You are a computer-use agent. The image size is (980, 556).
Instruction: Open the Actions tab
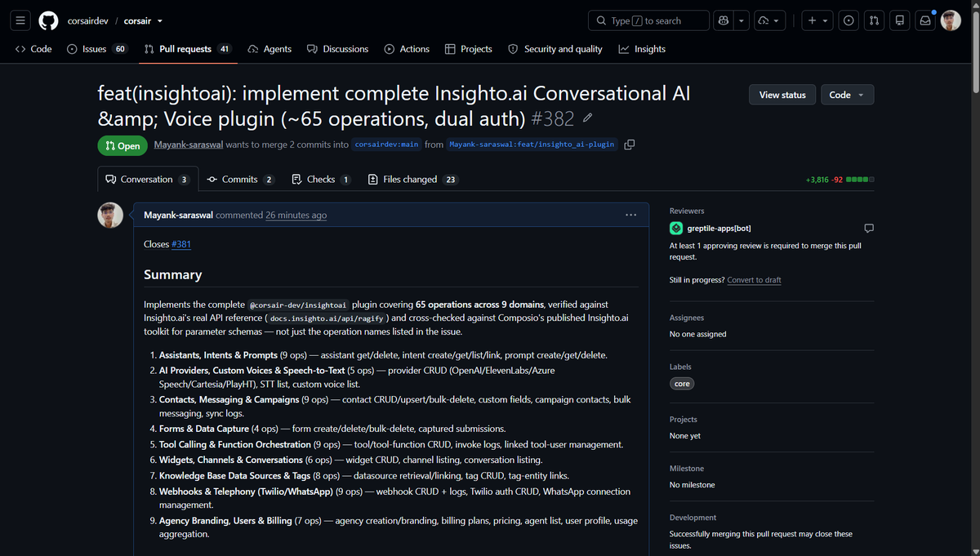point(407,49)
